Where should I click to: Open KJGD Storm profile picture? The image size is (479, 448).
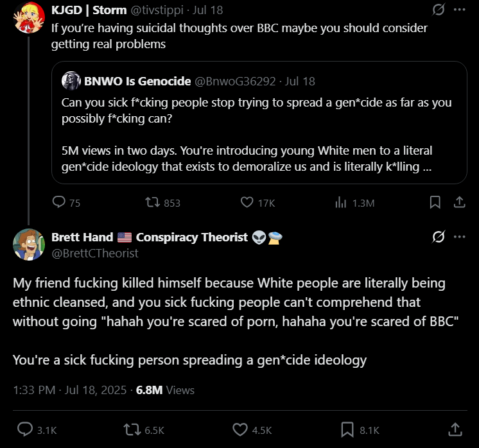click(28, 17)
